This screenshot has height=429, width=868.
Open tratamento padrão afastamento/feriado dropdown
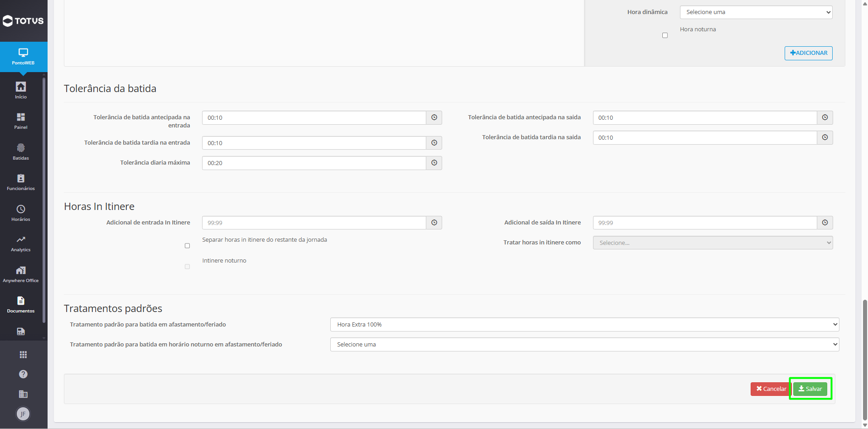tap(584, 324)
